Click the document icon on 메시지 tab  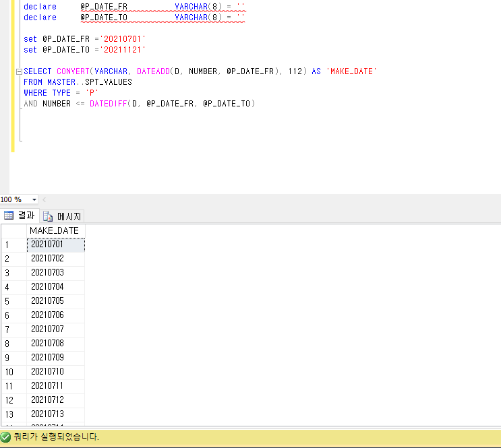49,216
